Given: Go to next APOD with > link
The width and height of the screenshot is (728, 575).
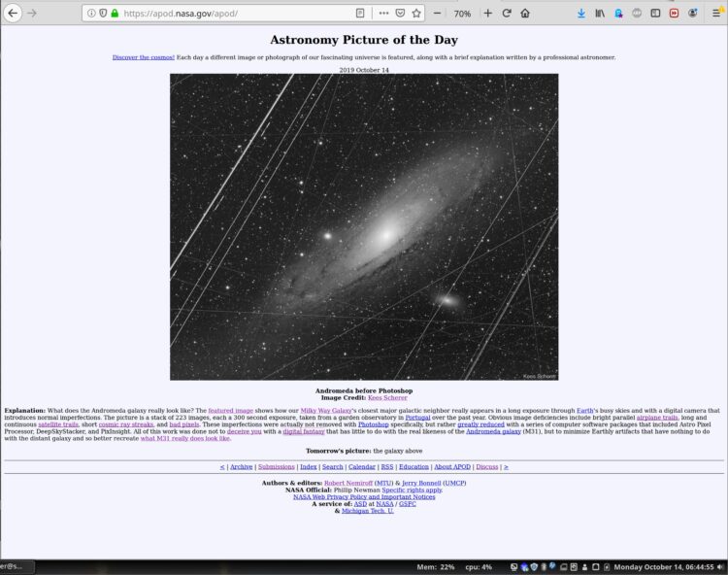Looking at the screenshot, I should click(x=506, y=467).
